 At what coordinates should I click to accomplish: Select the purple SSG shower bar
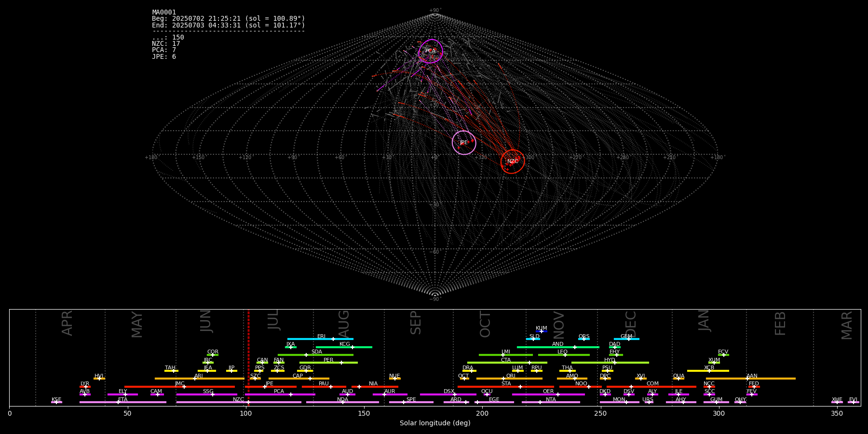click(x=207, y=394)
